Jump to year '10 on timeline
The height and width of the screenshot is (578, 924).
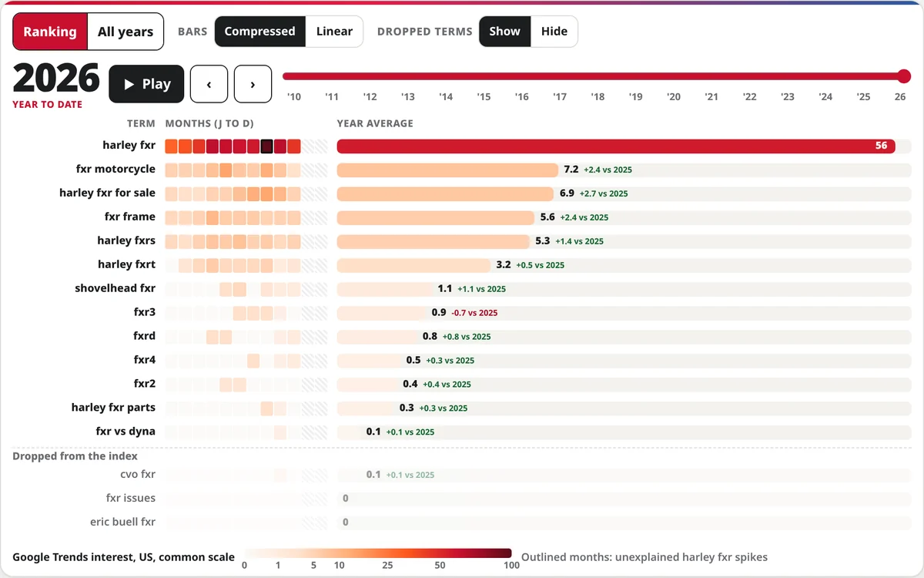pyautogui.click(x=294, y=97)
